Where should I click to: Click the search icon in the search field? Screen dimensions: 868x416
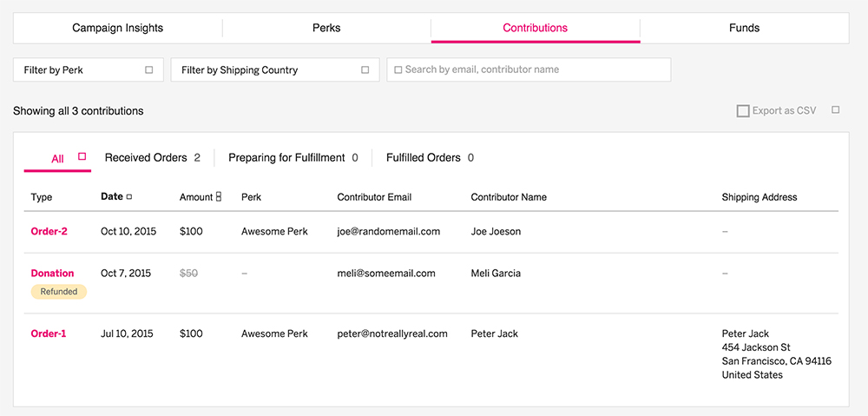point(398,70)
